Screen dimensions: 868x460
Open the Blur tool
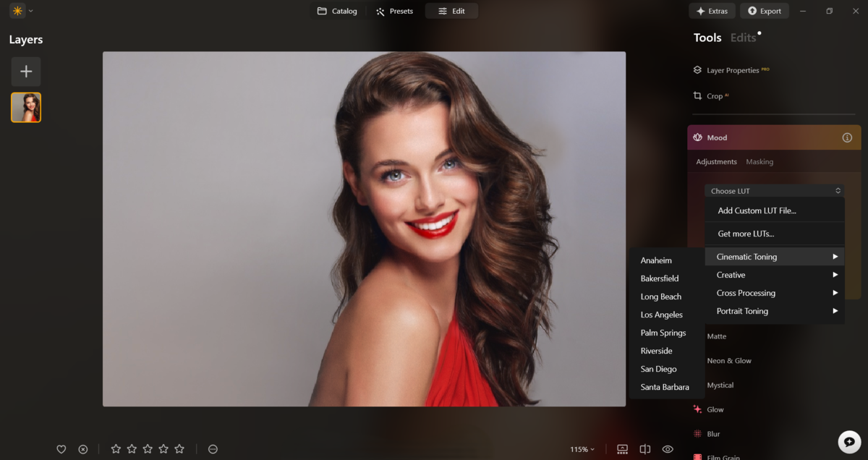[x=712, y=433]
